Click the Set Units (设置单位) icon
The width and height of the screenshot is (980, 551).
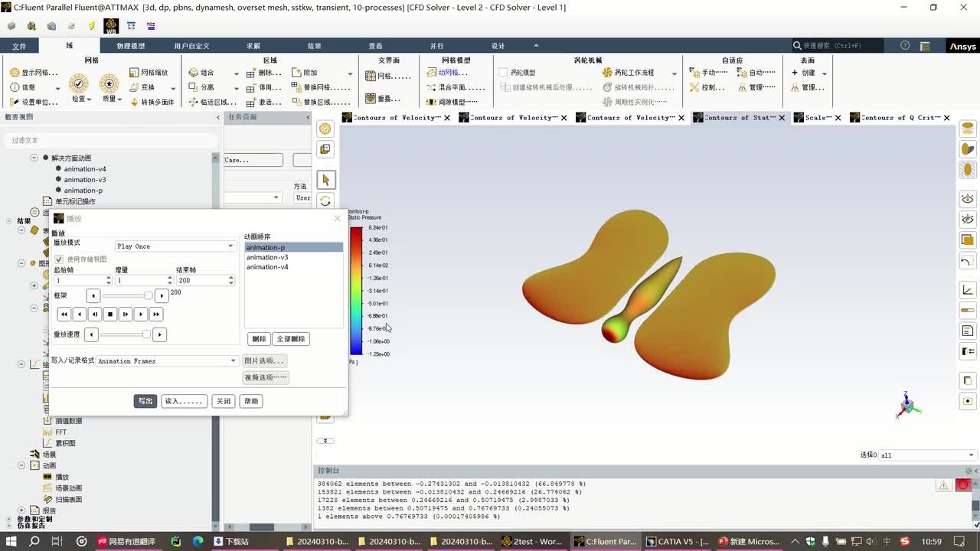tap(15, 102)
